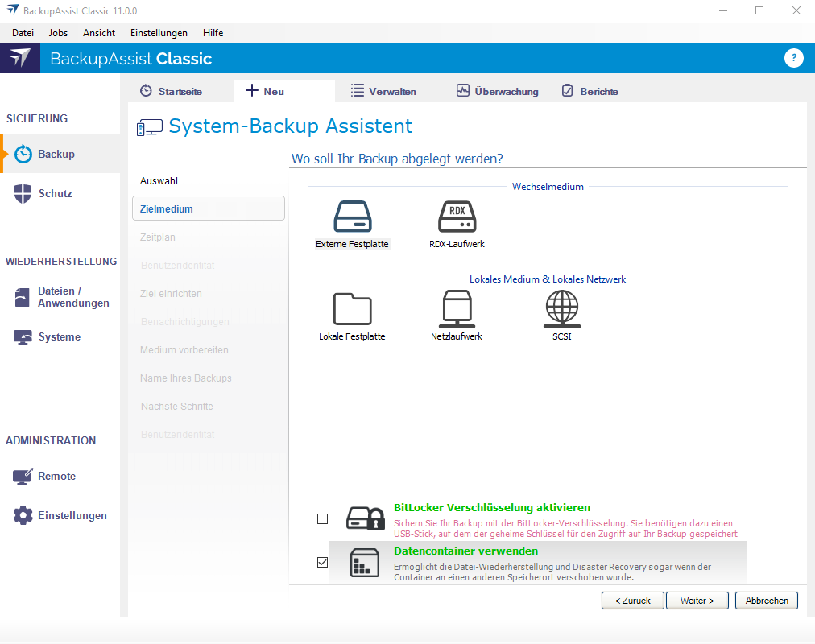Switch to the Überwachung tab

click(497, 91)
